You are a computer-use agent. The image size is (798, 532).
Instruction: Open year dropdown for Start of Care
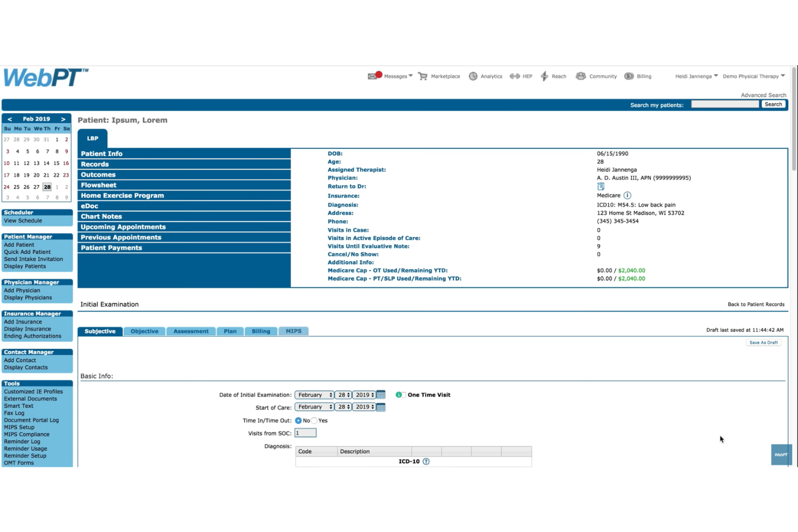point(364,407)
